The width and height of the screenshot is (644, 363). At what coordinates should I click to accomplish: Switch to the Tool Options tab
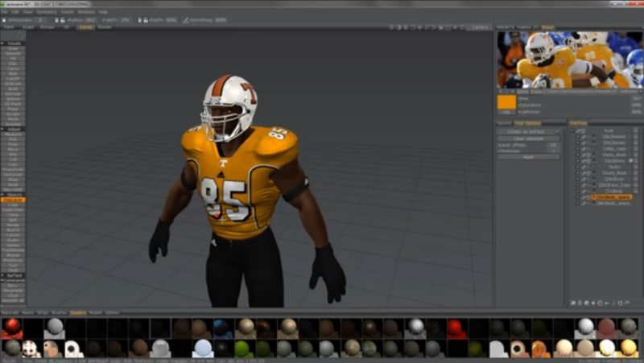click(528, 123)
